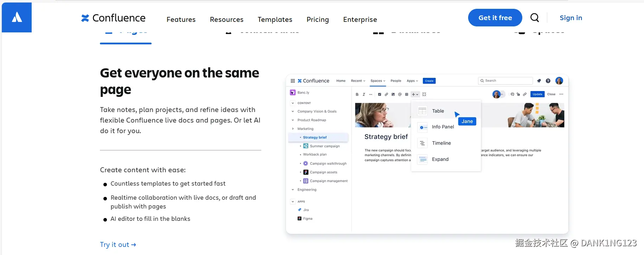Click the @ mention icon
The width and height of the screenshot is (644, 255).
tap(400, 94)
